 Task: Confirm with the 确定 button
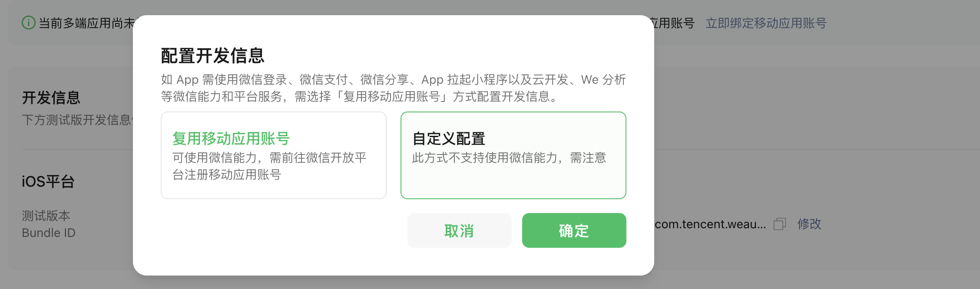point(574,230)
